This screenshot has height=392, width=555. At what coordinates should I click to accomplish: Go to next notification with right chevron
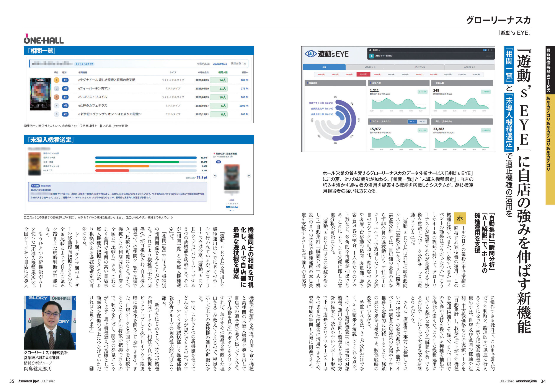491,50
